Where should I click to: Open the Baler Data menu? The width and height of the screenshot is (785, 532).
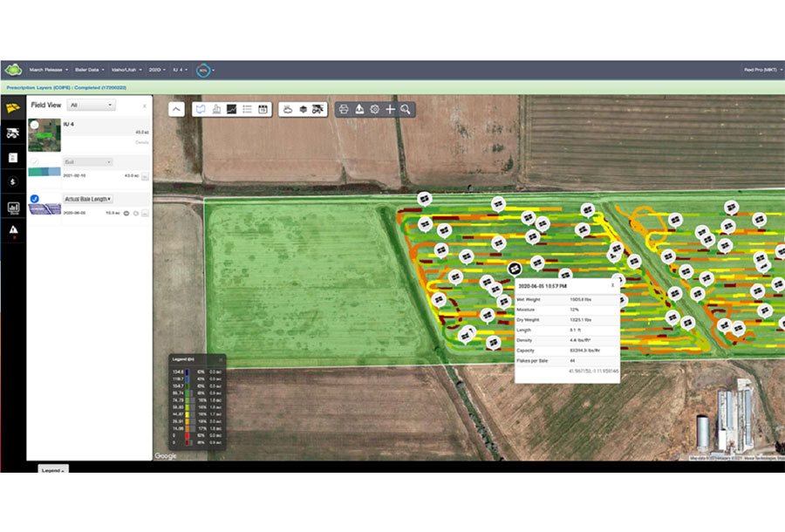point(91,70)
